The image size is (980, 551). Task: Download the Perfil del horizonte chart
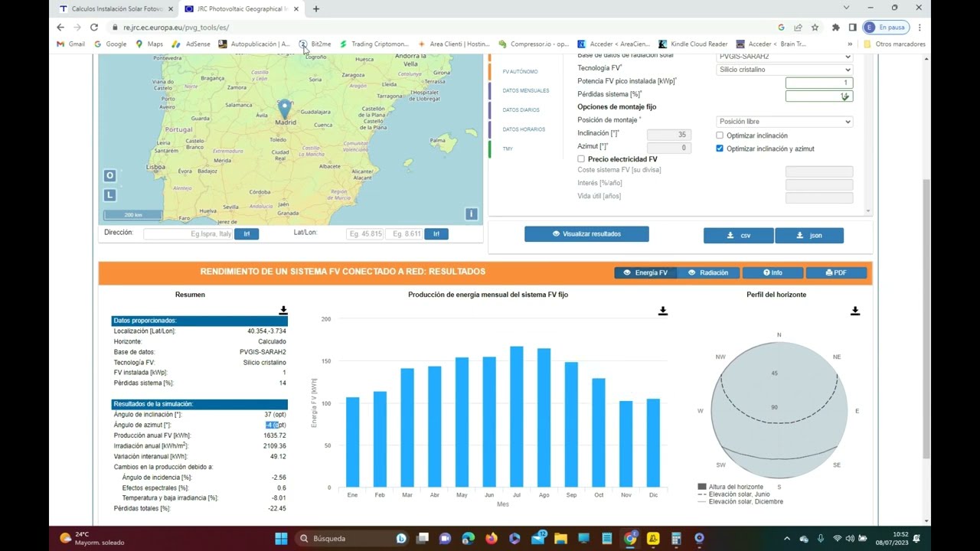coord(855,311)
